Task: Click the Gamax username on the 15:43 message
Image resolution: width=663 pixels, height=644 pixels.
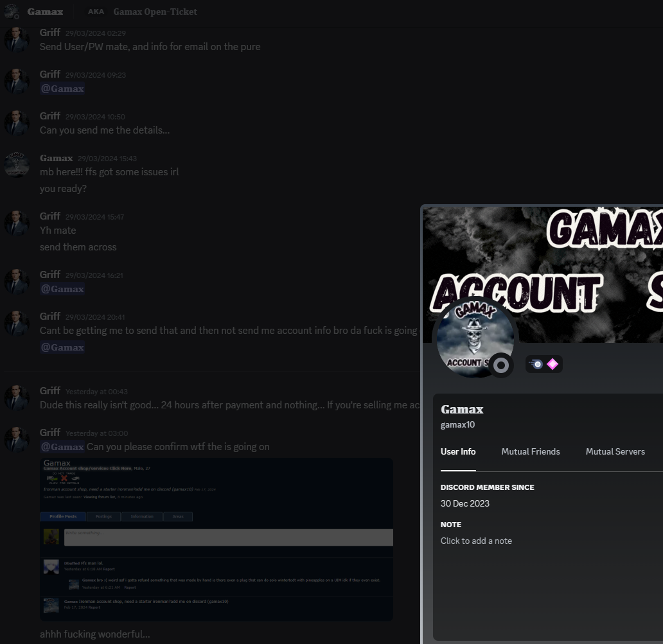Action: pyautogui.click(x=57, y=158)
